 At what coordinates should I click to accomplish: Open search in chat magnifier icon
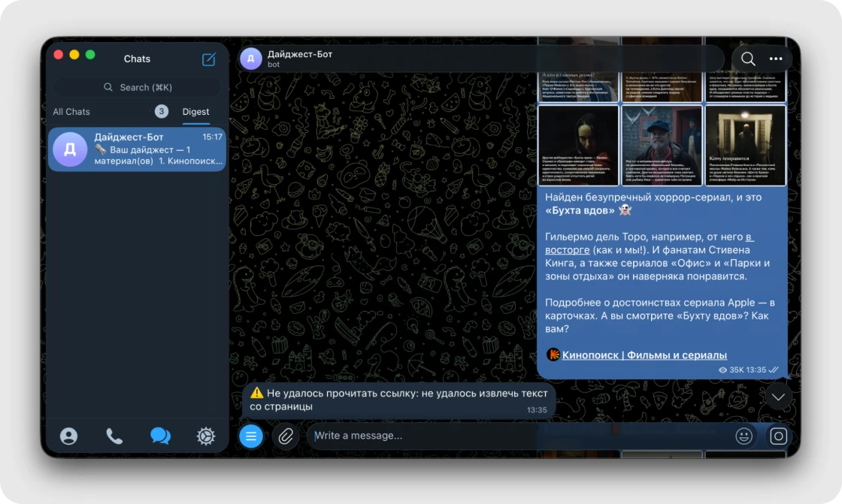click(748, 59)
